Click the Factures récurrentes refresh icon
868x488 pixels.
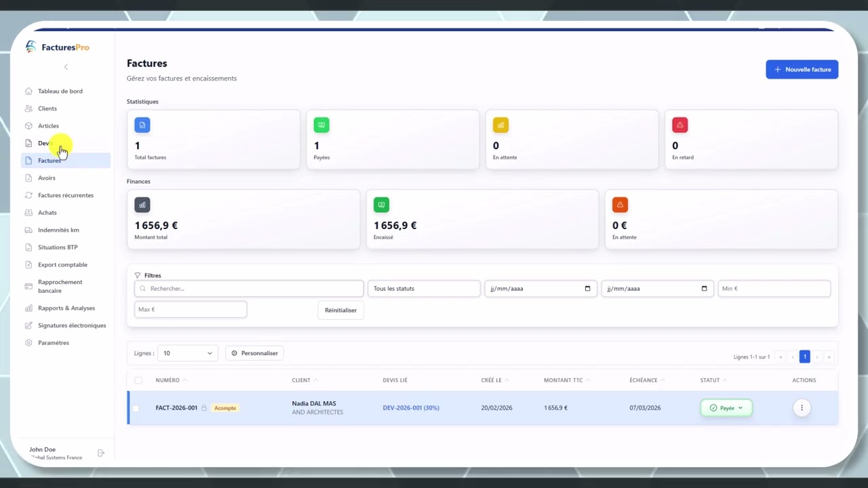point(28,195)
